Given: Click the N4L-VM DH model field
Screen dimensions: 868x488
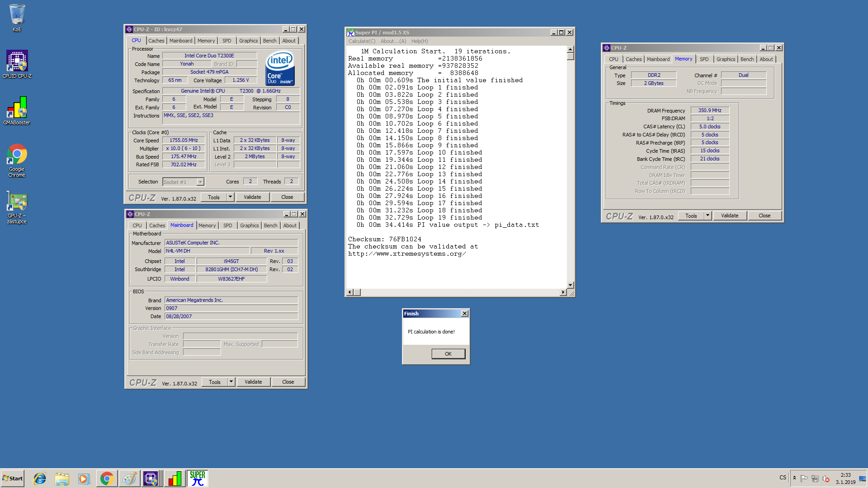Looking at the screenshot, I should 207,251.
